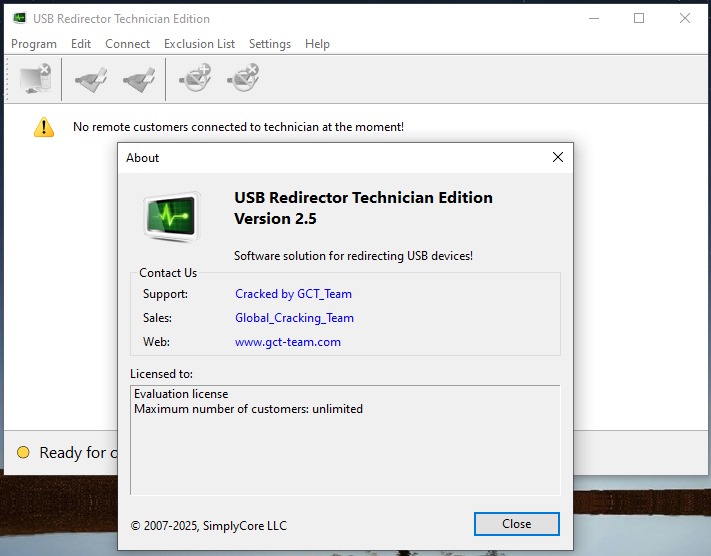Close the USB Redirector main window

tap(685, 19)
